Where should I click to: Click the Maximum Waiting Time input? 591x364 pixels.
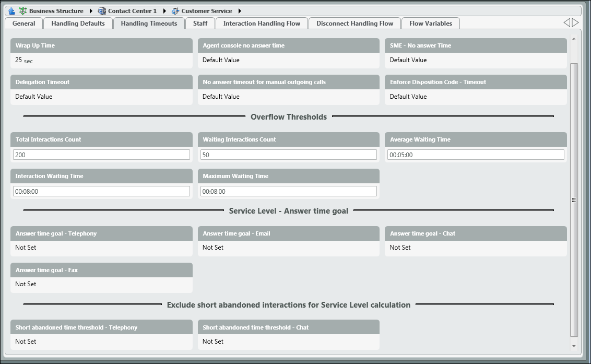point(288,191)
